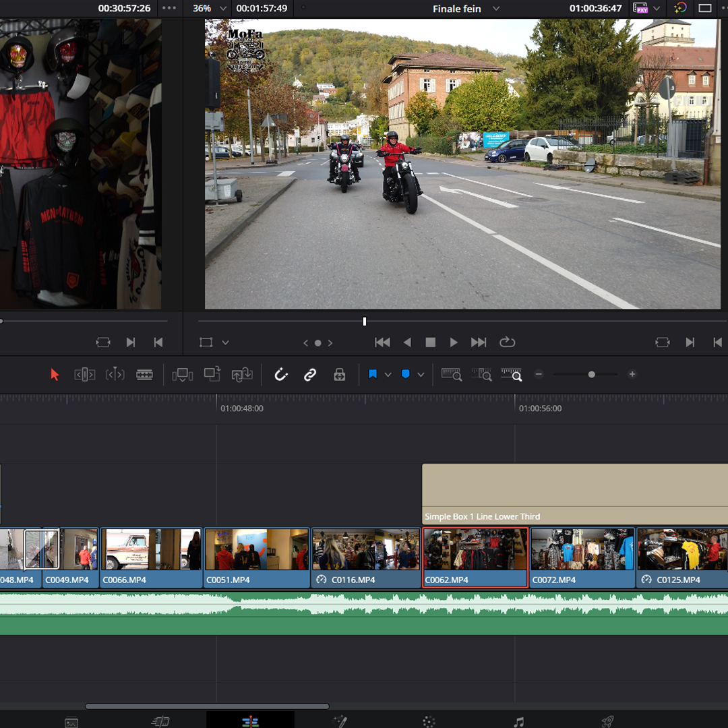Image resolution: width=728 pixels, height=728 pixels.
Task: Open the source viewer three-dot options menu
Action: (169, 8)
